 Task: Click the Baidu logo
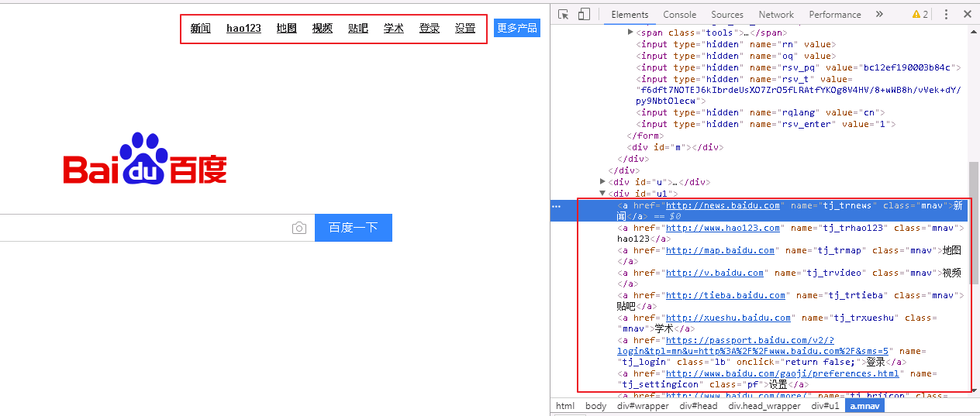point(145,159)
